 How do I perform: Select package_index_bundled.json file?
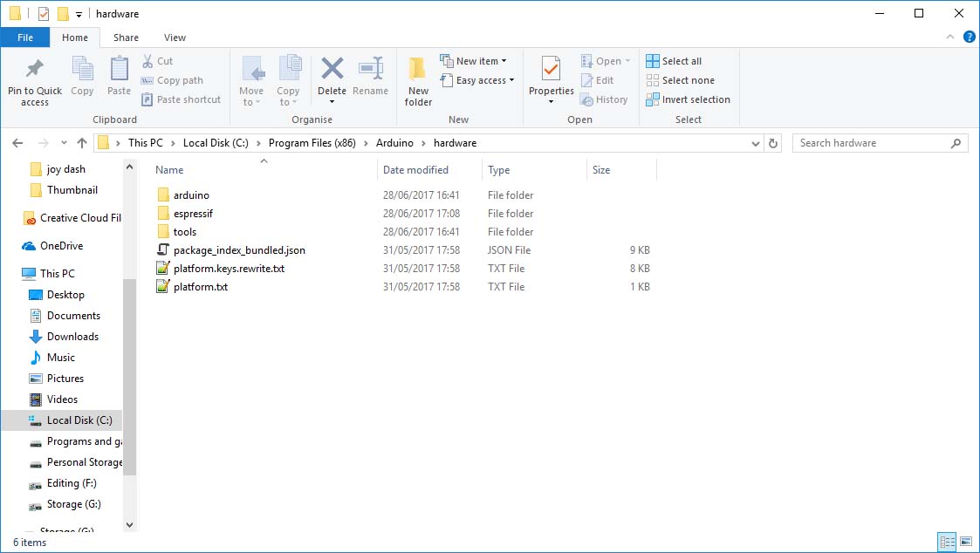[x=239, y=250]
